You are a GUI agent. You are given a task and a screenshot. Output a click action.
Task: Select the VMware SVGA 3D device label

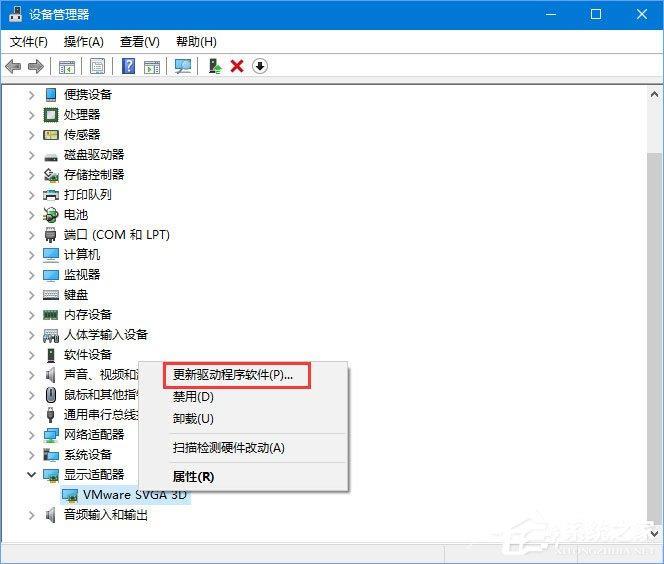coord(135,495)
